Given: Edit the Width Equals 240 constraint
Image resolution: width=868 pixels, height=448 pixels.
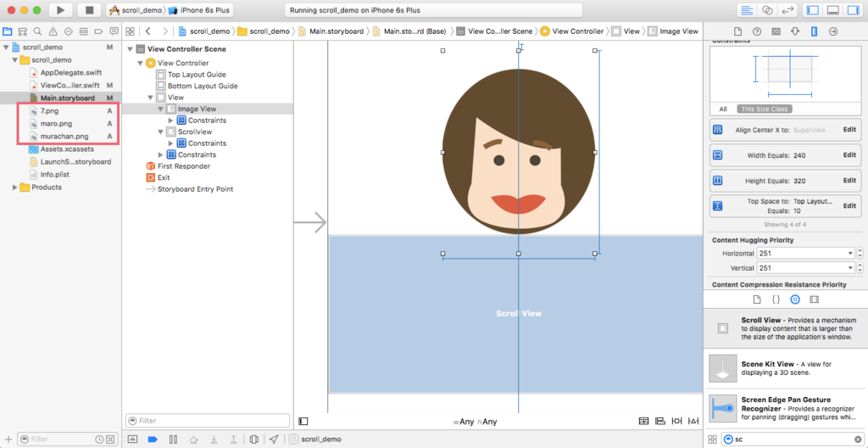Looking at the screenshot, I should [849, 155].
